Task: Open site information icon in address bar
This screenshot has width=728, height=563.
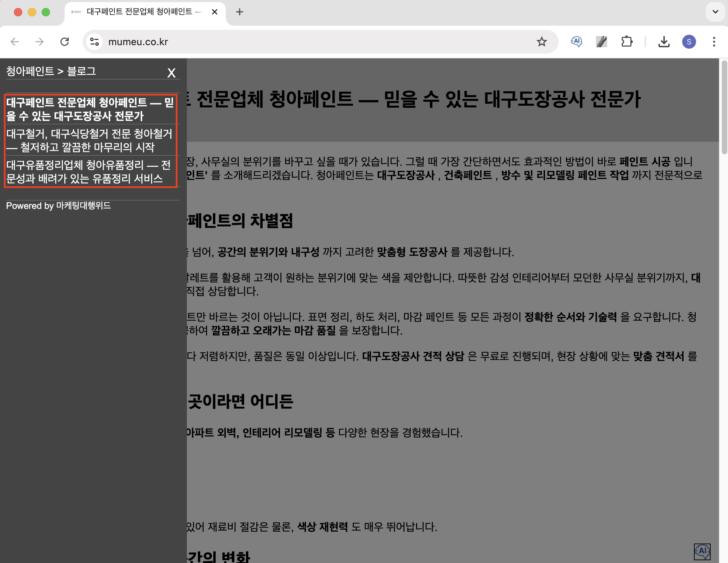Action: [94, 42]
